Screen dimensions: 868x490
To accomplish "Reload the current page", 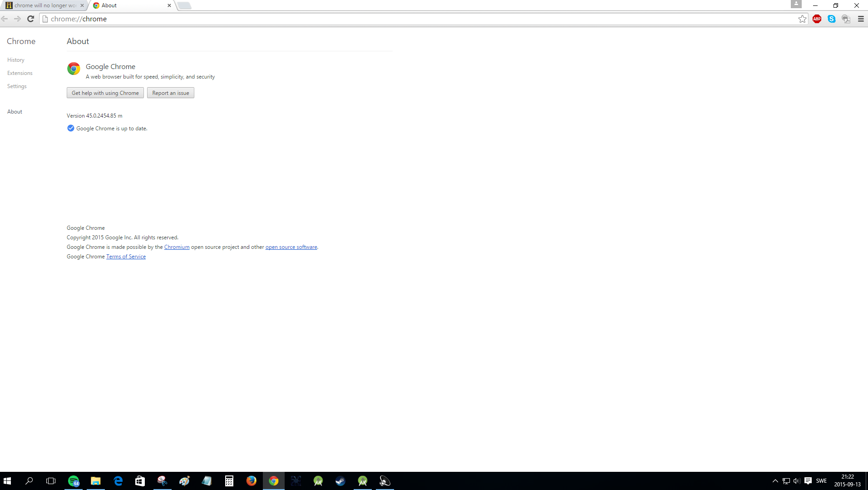I will 30,19.
